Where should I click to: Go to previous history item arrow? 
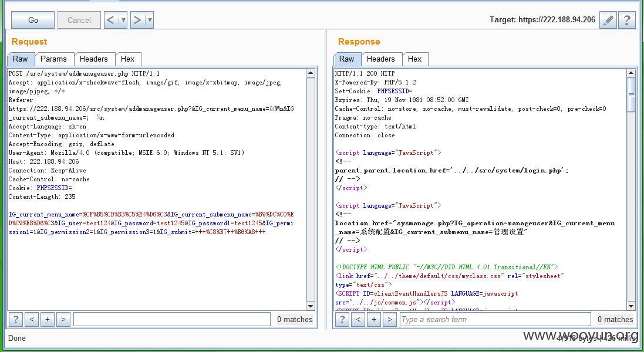tap(111, 20)
